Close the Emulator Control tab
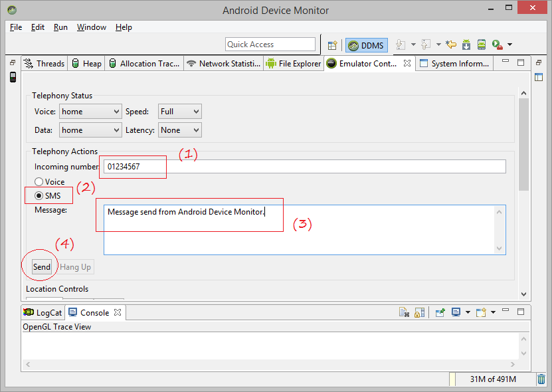This screenshot has width=552, height=392. 407,63
